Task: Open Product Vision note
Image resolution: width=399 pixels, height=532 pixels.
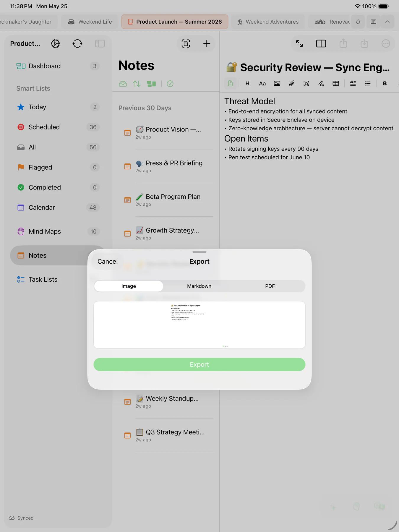Action: pyautogui.click(x=166, y=133)
